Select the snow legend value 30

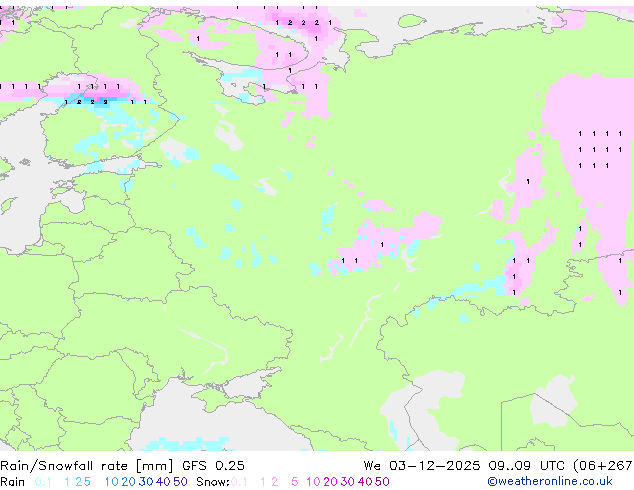coord(348,482)
